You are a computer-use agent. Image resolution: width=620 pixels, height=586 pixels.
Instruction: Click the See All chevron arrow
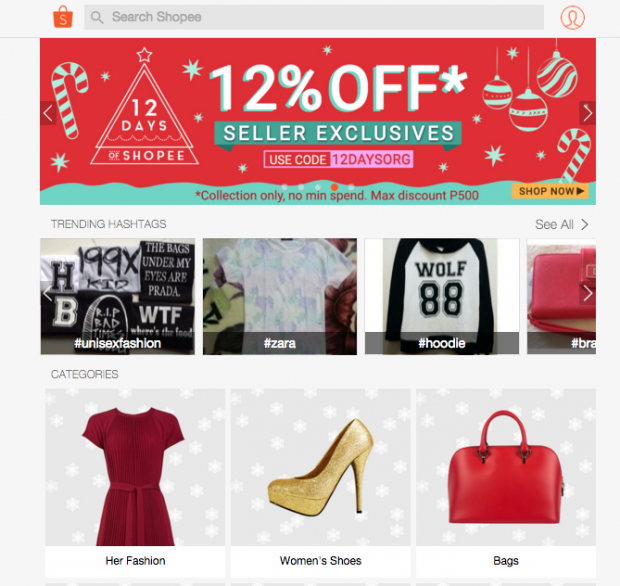click(x=585, y=225)
